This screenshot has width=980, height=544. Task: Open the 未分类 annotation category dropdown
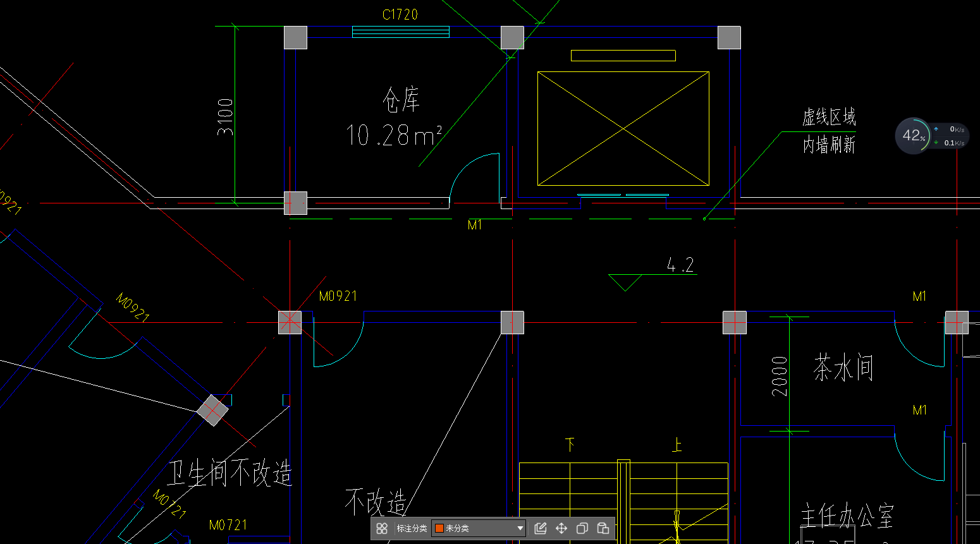pyautogui.click(x=479, y=528)
